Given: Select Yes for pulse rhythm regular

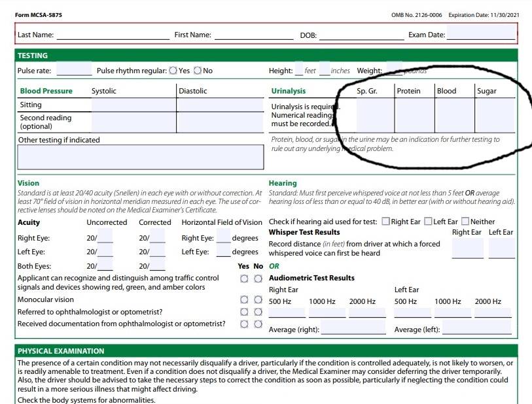Looking at the screenshot, I should (x=173, y=71).
